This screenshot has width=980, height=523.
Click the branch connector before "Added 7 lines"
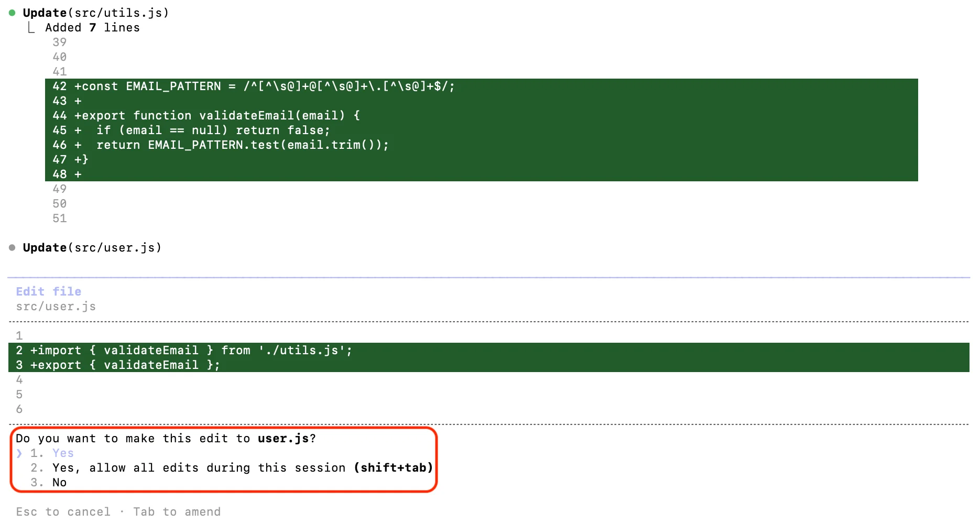tap(31, 28)
